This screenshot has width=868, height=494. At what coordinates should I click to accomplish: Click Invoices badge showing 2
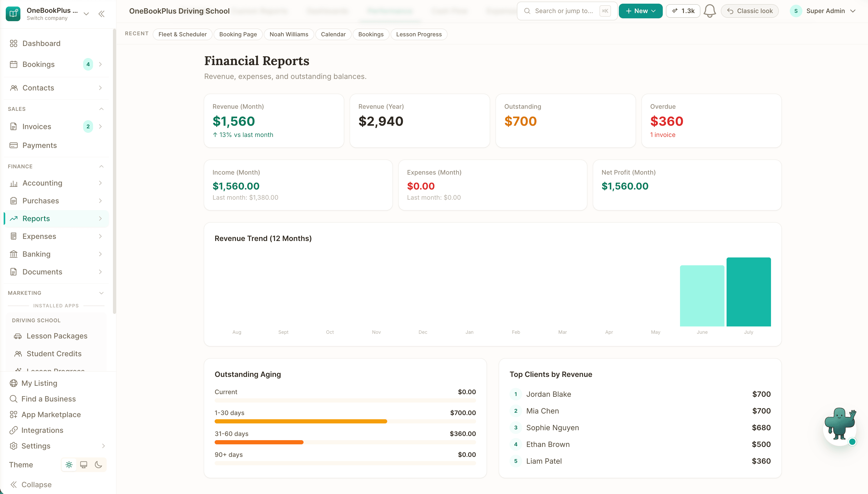(88, 127)
